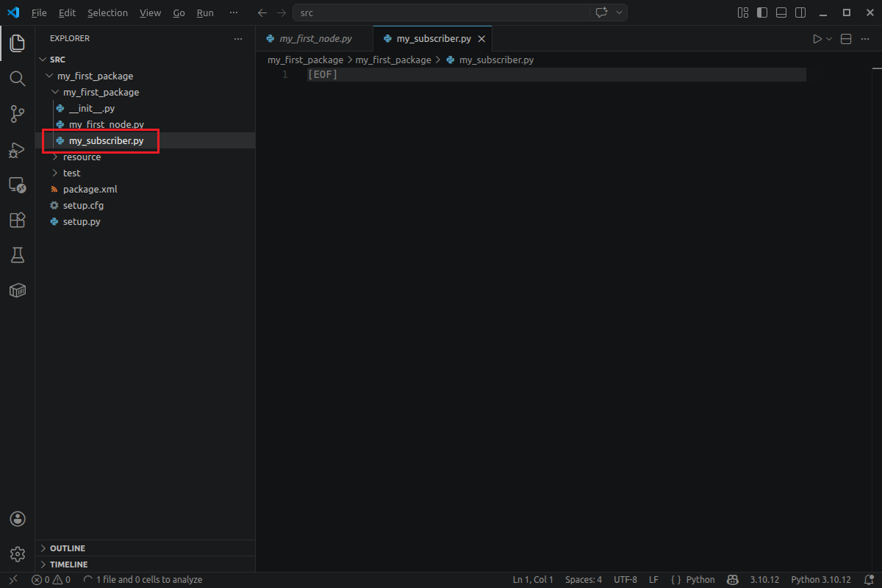Select interpreter Python 3.10.12 in status bar

coord(821,580)
